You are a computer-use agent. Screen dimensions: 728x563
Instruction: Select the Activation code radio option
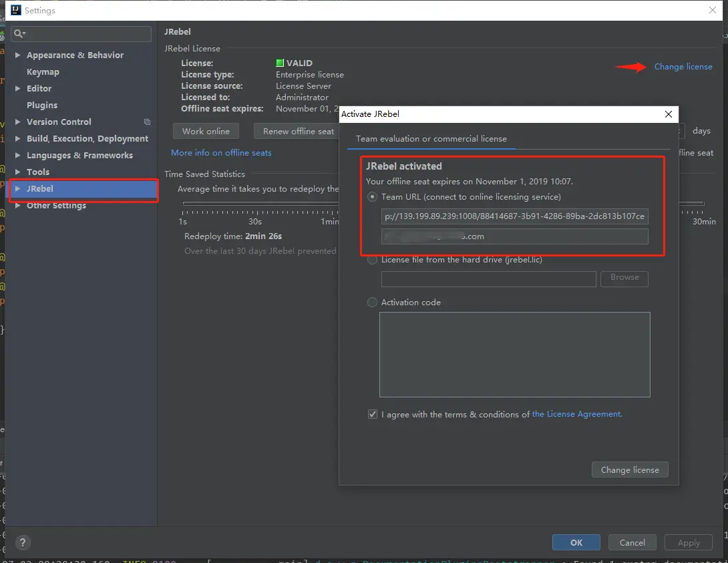[373, 302]
